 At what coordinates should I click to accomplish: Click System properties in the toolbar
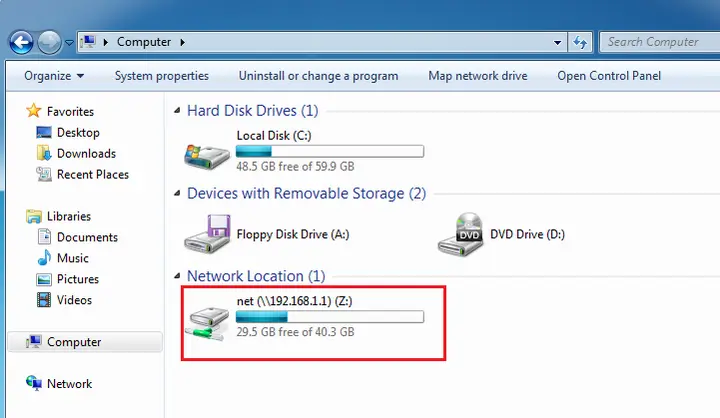(162, 76)
